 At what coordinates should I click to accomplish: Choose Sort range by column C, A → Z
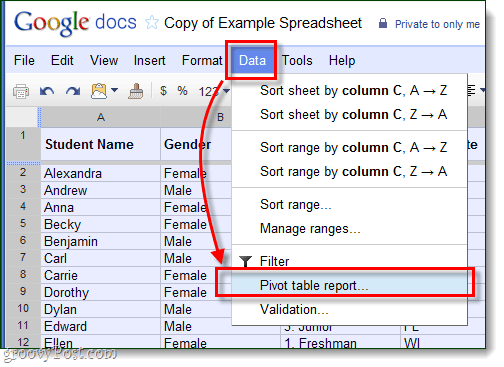tap(350, 147)
